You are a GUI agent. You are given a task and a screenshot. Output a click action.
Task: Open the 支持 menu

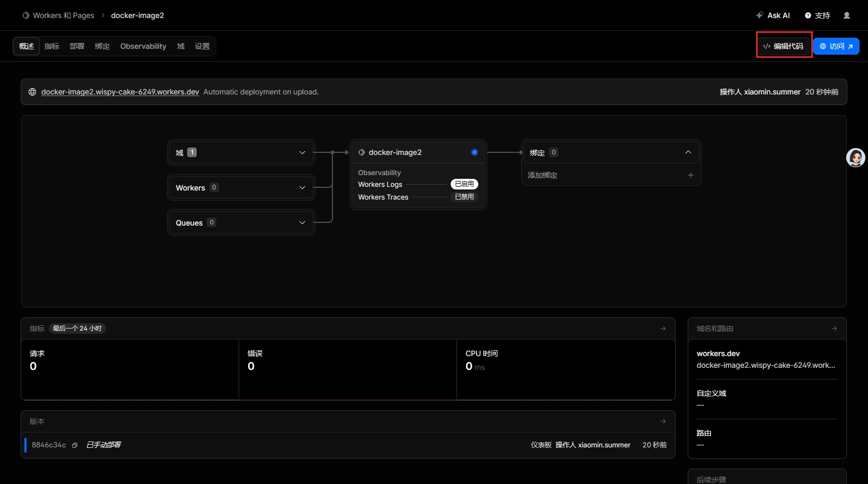tap(818, 15)
